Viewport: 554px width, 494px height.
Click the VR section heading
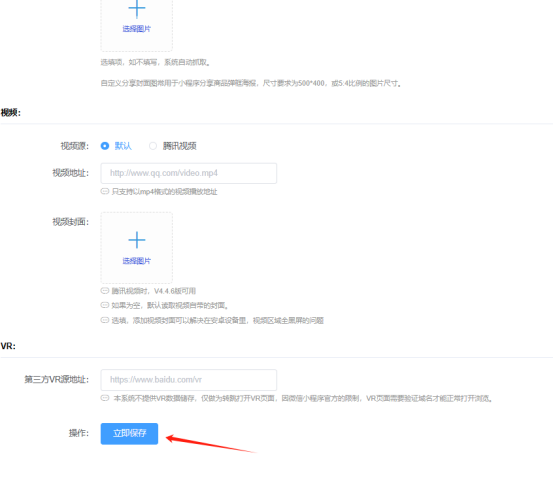coord(8,346)
